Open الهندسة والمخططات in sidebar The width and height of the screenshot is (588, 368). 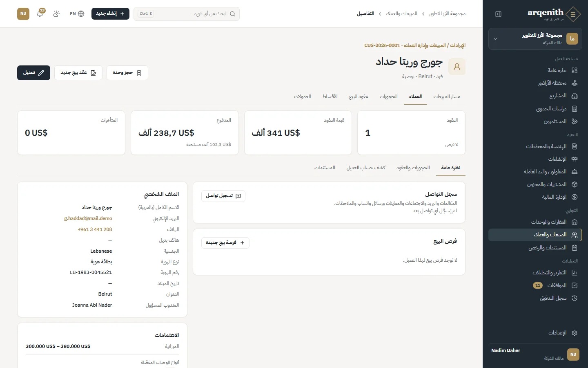click(535, 146)
